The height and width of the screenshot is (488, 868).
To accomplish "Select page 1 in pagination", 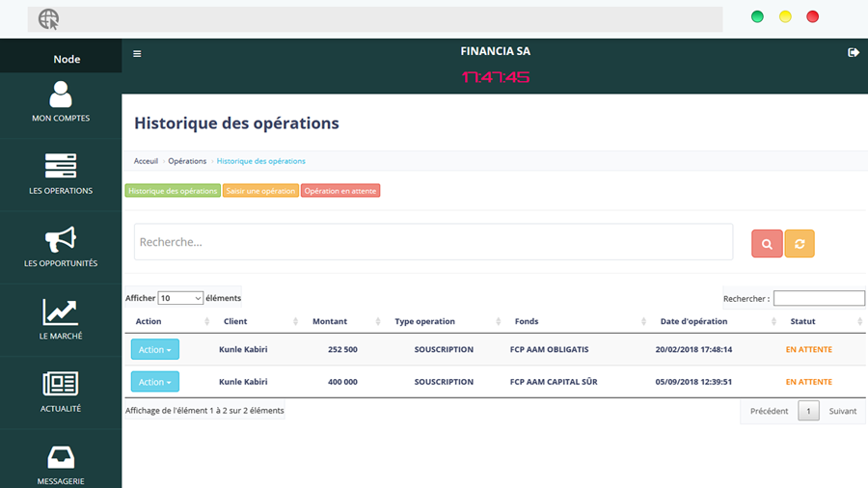I will pyautogui.click(x=808, y=411).
